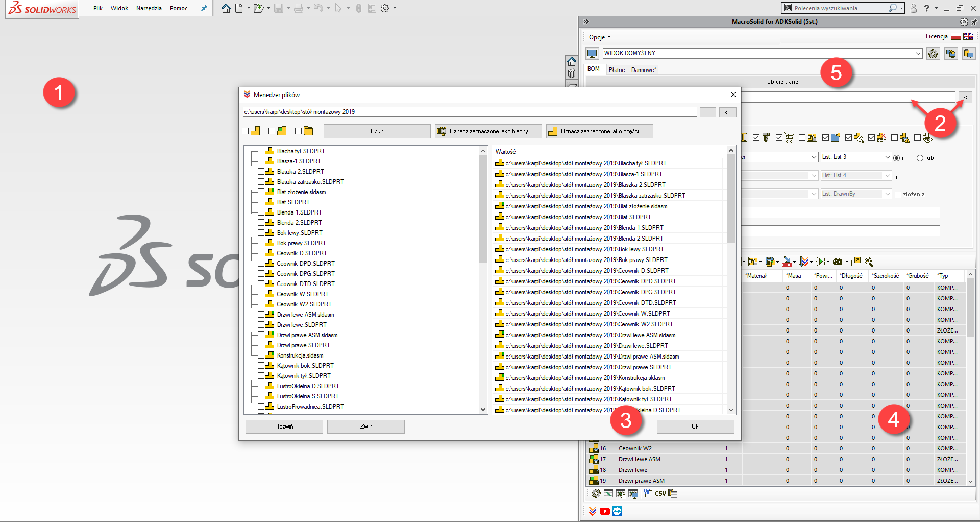This screenshot has width=980, height=522.
Task: Open the dropdown left of 'List: List 3'
Action: (814, 157)
